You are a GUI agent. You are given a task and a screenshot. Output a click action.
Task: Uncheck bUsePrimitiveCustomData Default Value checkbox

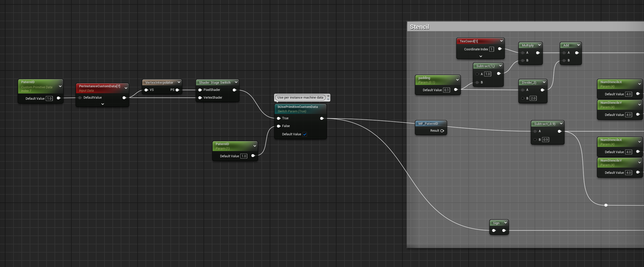[305, 134]
